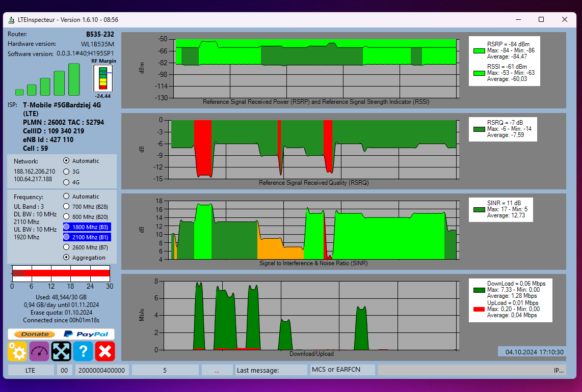The height and width of the screenshot is (392, 582).
Task: Click the Last message status field
Action: pos(271,370)
